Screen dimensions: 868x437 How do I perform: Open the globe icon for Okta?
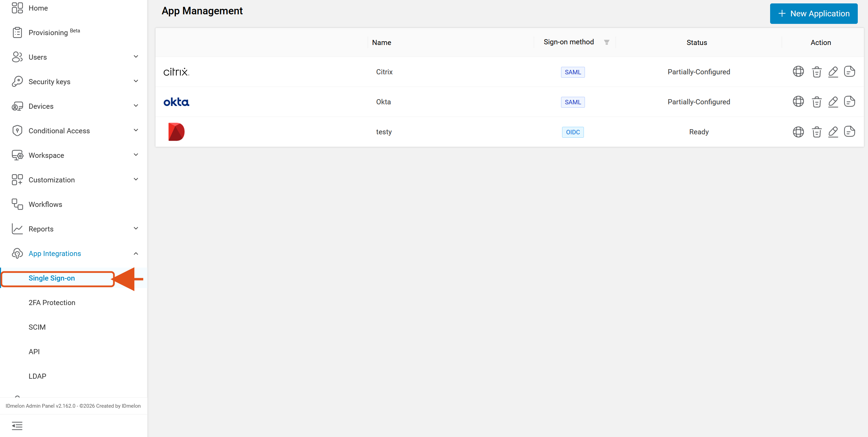798,102
